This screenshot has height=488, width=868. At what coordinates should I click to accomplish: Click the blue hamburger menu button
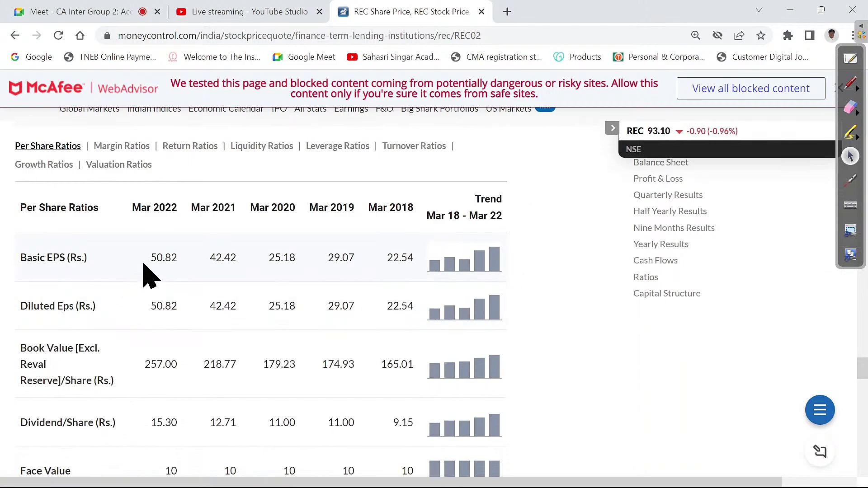tap(820, 410)
